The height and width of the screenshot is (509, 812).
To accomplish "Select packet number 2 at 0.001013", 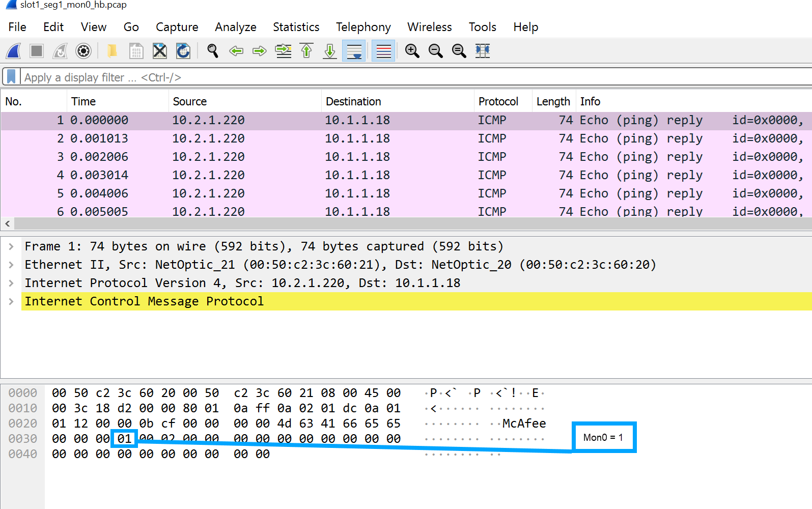I will 406,138.
